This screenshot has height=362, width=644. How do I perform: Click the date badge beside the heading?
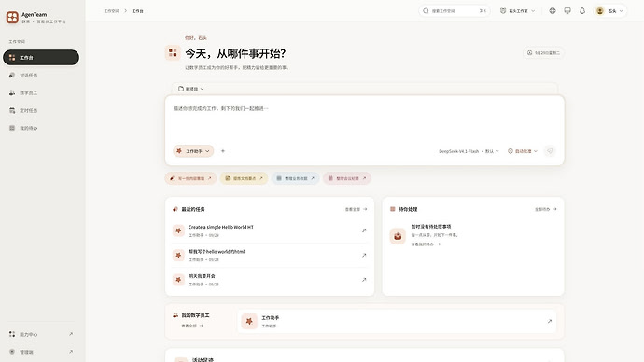pyautogui.click(x=544, y=53)
